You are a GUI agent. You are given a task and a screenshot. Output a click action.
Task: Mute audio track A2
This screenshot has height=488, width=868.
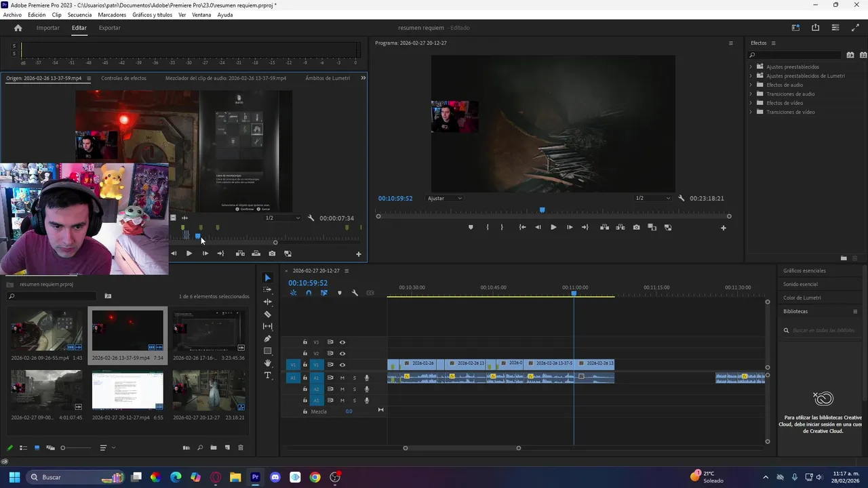click(x=342, y=389)
